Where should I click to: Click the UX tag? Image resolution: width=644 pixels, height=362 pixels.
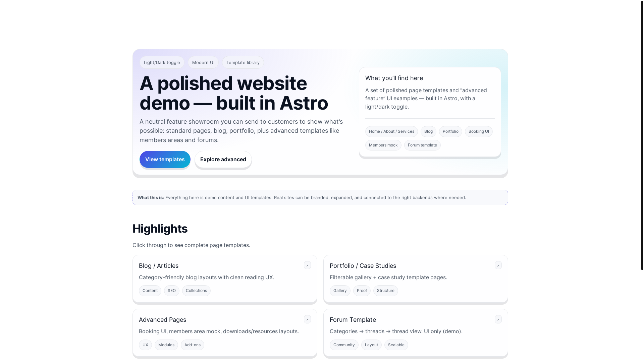coord(145,345)
